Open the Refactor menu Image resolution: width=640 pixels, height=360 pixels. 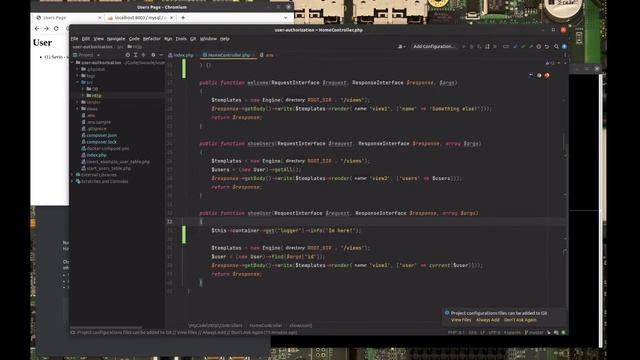point(152,39)
